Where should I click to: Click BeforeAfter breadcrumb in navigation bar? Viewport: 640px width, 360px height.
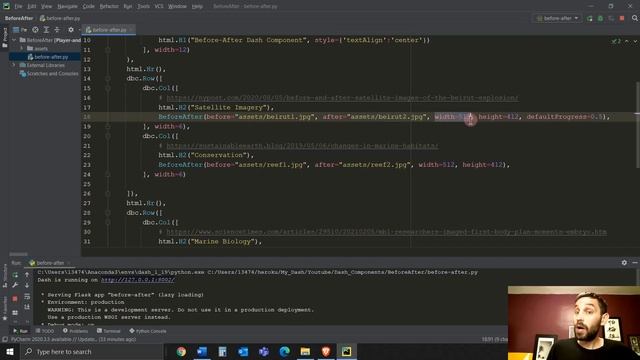pos(19,18)
